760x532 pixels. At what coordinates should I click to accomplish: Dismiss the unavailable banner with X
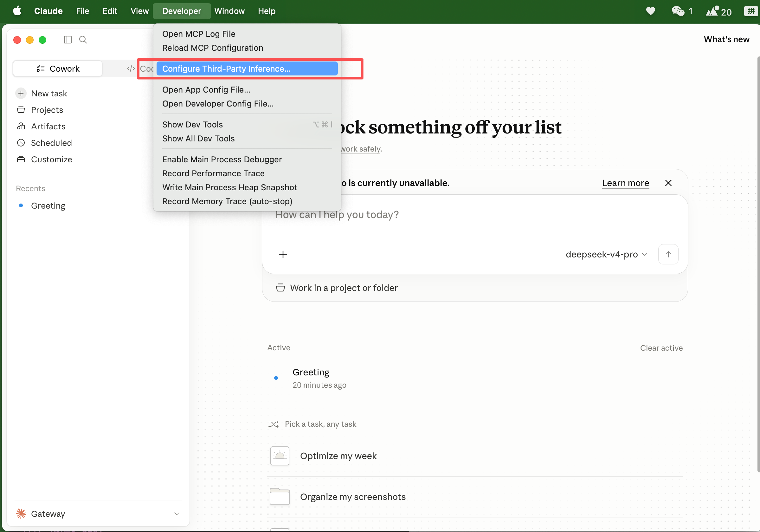click(668, 183)
